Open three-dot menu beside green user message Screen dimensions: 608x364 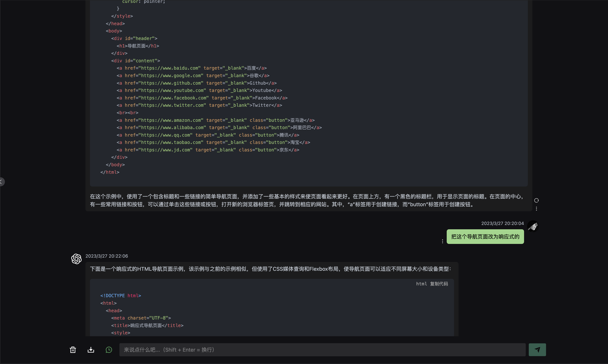[x=443, y=241]
